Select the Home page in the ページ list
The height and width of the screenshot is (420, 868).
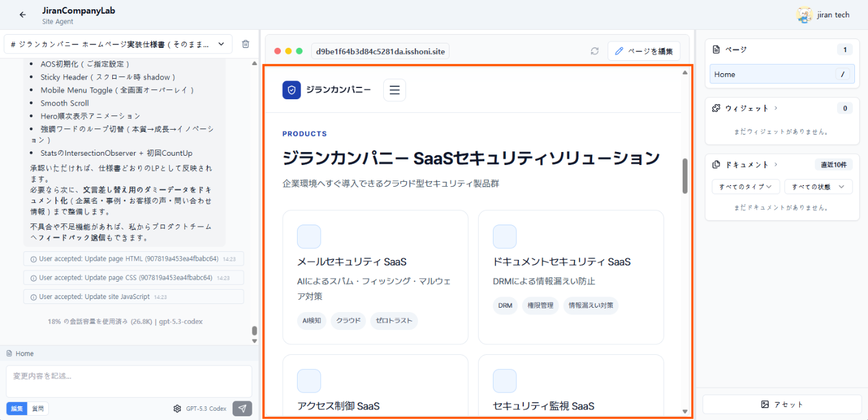point(782,74)
